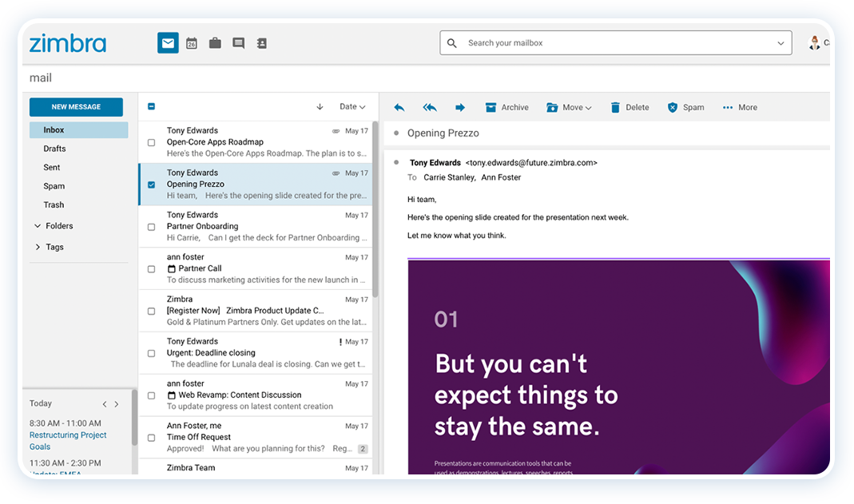
Task: Click the Forward arrow icon
Action: 459,106
